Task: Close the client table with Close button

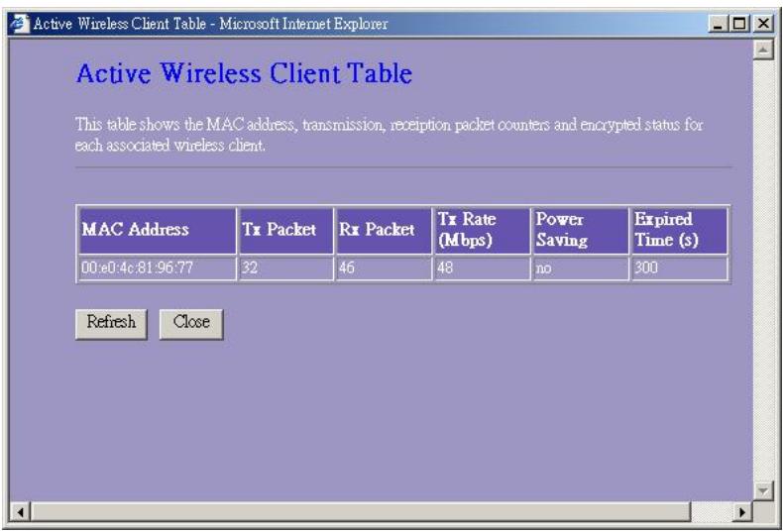Action: point(191,324)
